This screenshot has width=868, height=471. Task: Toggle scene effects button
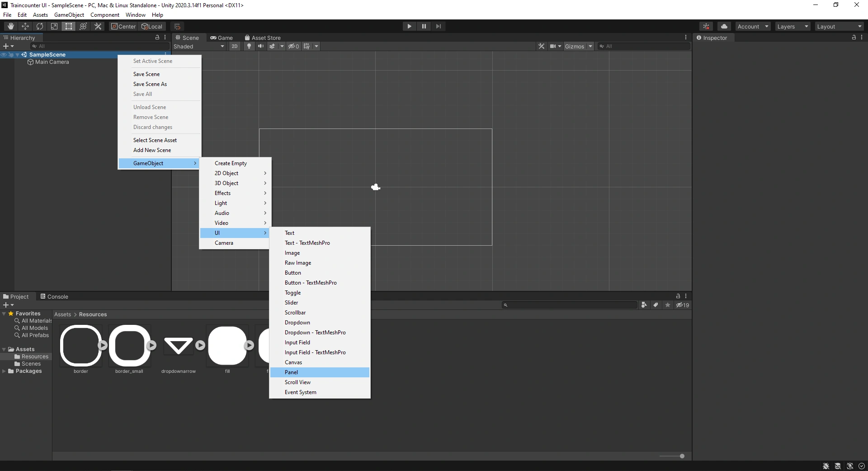pyautogui.click(x=272, y=46)
